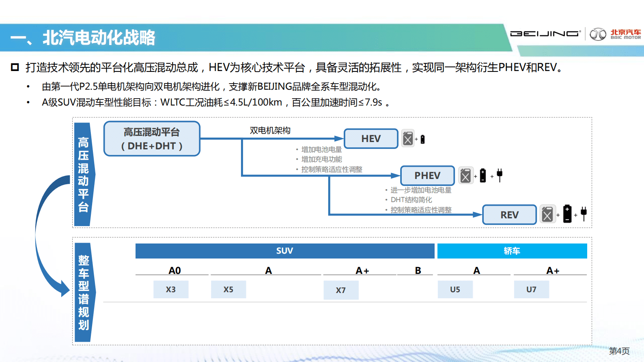
Task: Click the X5 model box
Action: [228, 289]
